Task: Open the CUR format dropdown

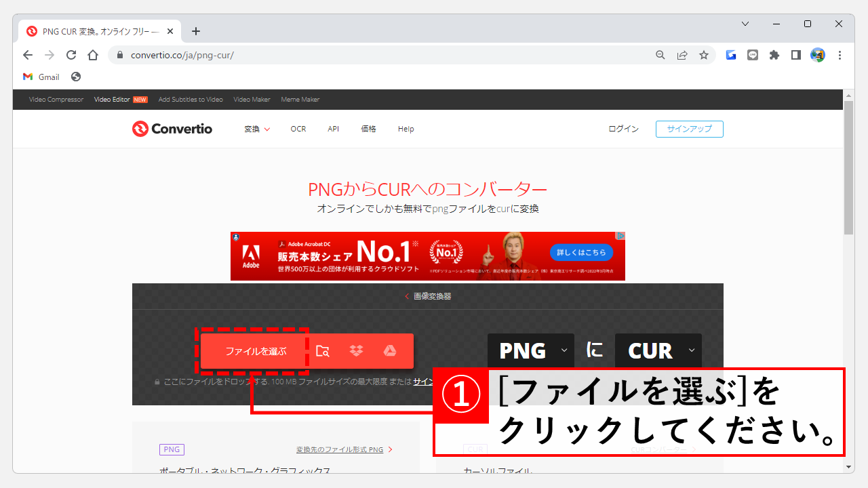Action: (691, 350)
